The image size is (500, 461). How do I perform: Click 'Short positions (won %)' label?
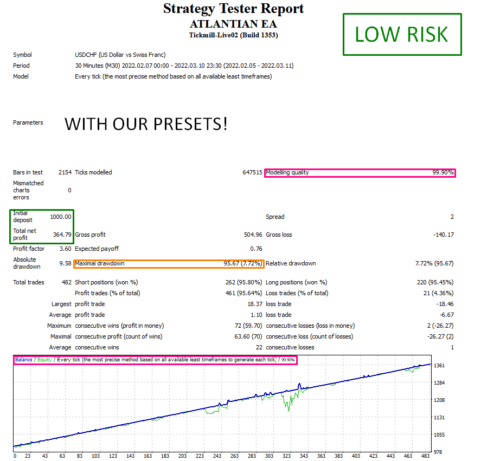pyautogui.click(x=106, y=282)
